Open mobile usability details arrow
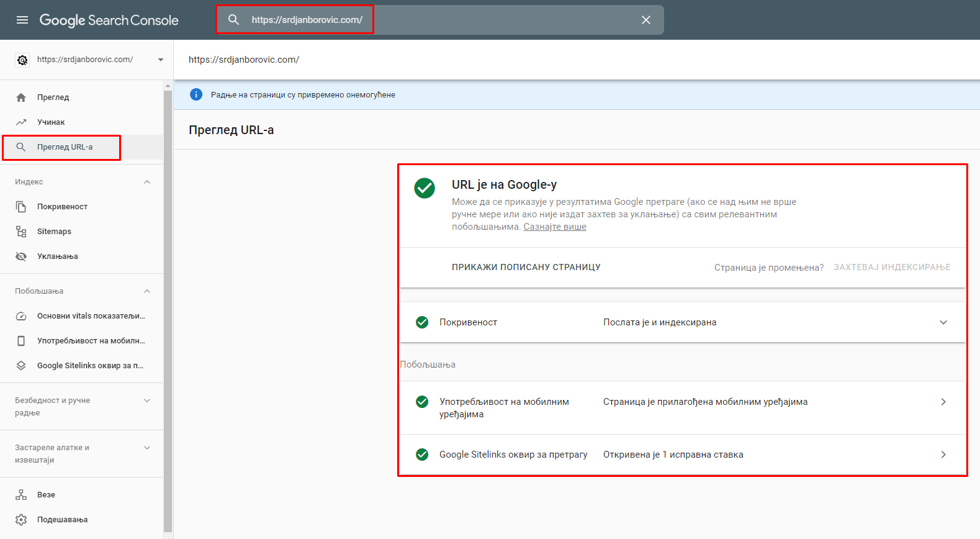 tap(943, 402)
